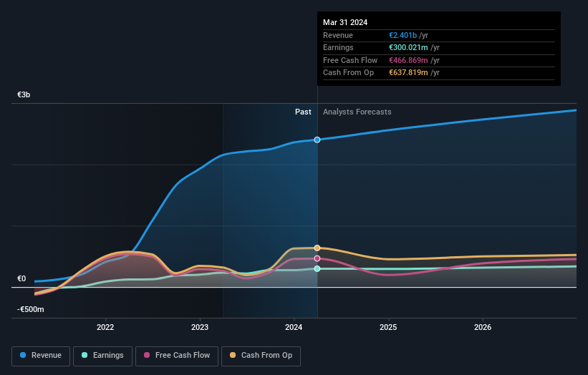The width and height of the screenshot is (588, 375).
Task: Click the €300.021m earnings value
Action: (408, 47)
